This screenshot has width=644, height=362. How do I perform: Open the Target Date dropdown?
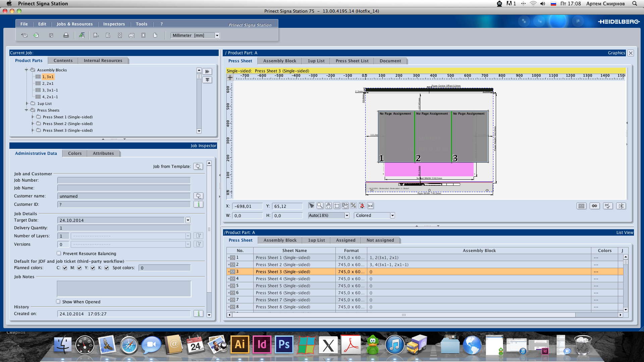(188, 220)
